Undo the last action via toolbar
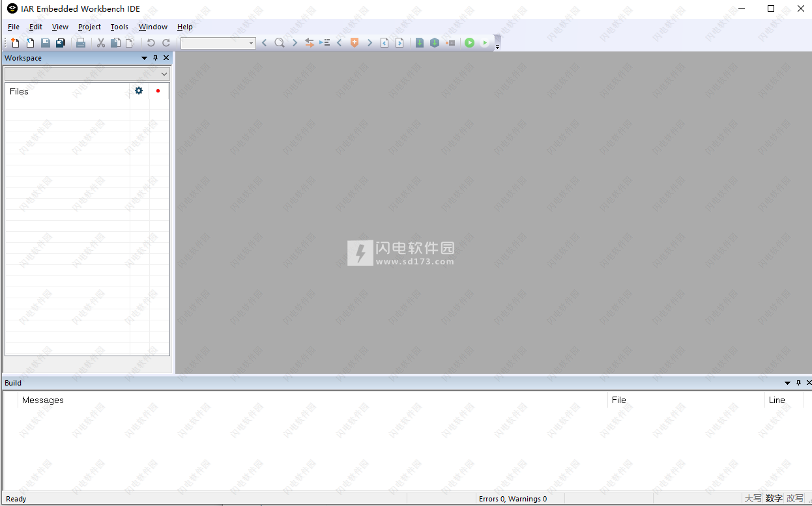812x506 pixels. (x=151, y=43)
